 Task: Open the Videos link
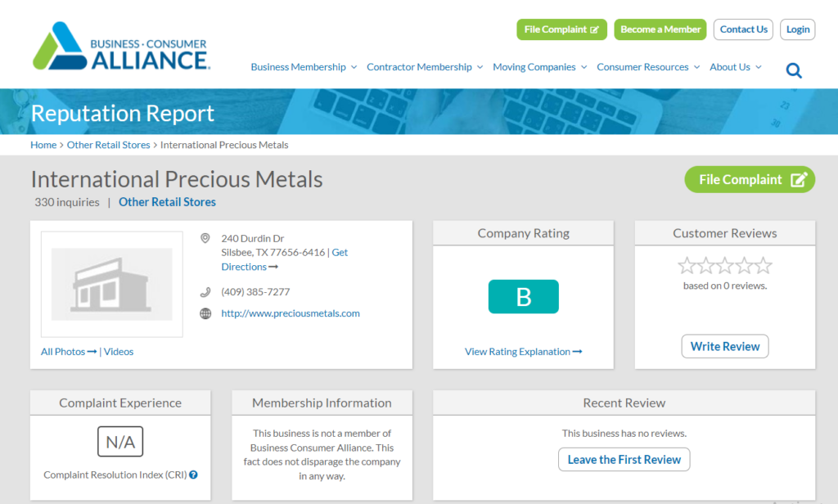point(119,352)
